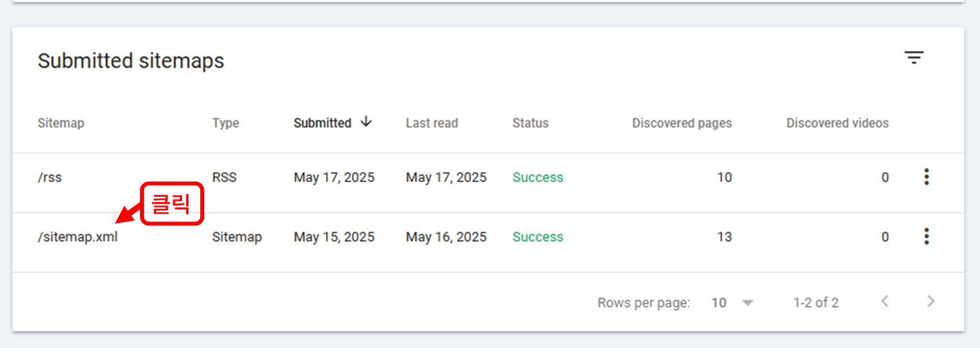Sort by the Submitted column header
This screenshot has width=980, height=348.
[323, 123]
